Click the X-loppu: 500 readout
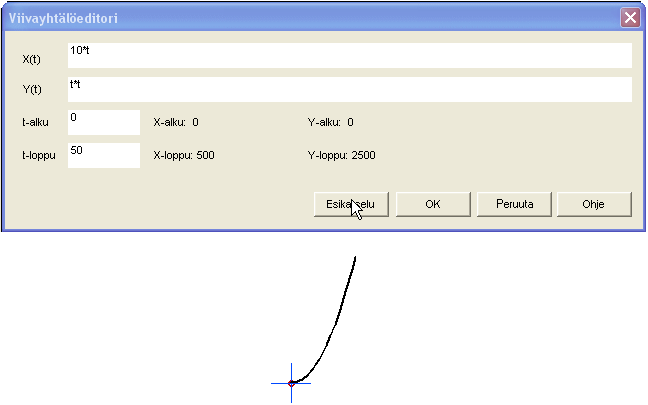The image size is (648, 405). point(183,155)
